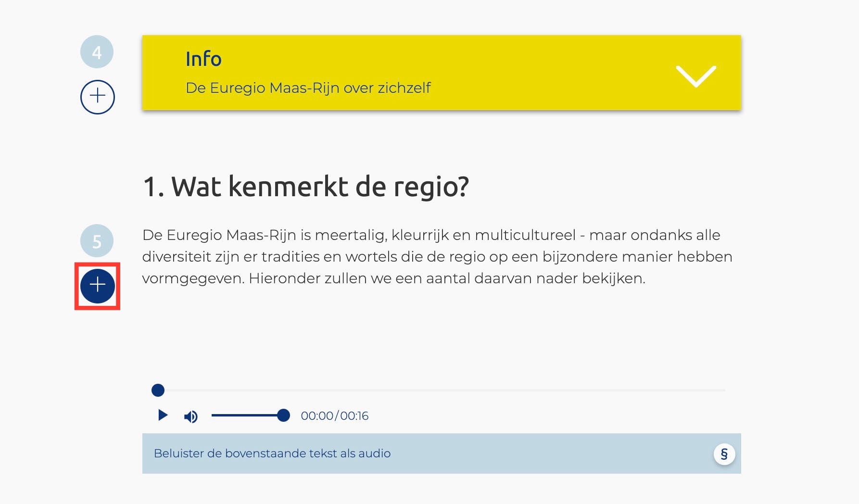Click "De Euregio Maas-Rijn over zichzelf" subtitle
This screenshot has width=859, height=504.
[x=308, y=88]
